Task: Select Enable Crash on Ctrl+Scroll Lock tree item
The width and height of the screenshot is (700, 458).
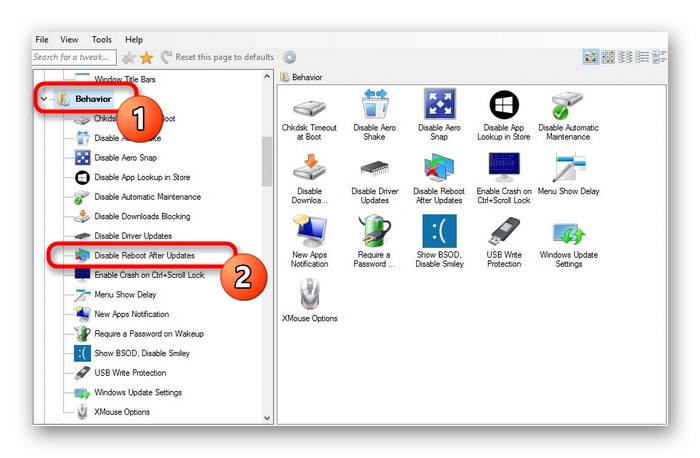Action: tap(149, 275)
